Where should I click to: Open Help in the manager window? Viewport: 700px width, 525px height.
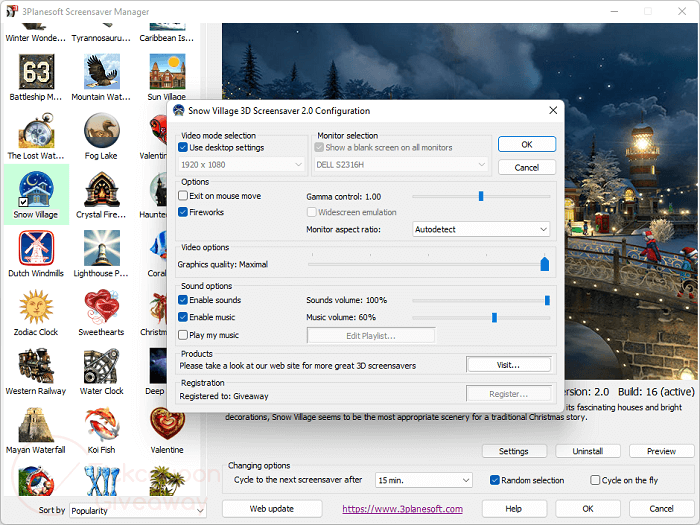click(514, 508)
